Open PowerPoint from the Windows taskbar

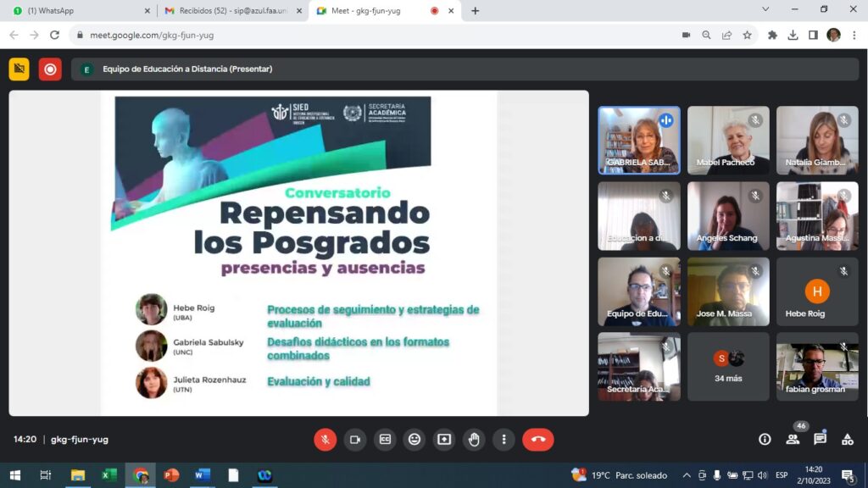click(171, 475)
